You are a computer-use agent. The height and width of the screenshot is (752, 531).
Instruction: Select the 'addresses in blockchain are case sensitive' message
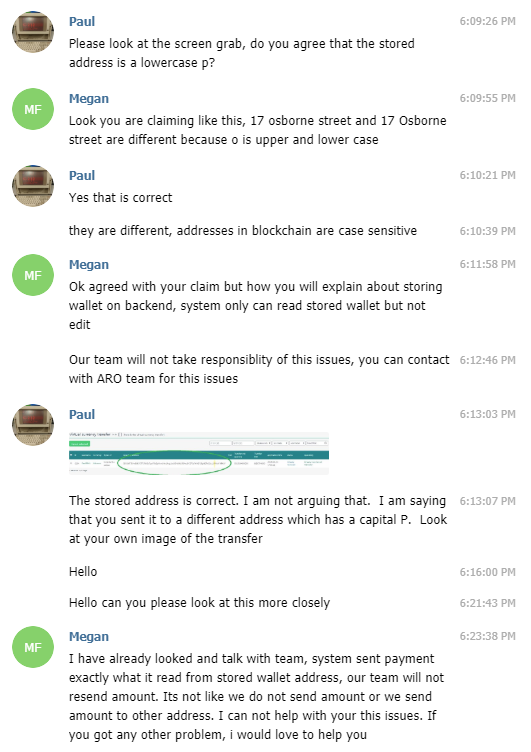(243, 231)
